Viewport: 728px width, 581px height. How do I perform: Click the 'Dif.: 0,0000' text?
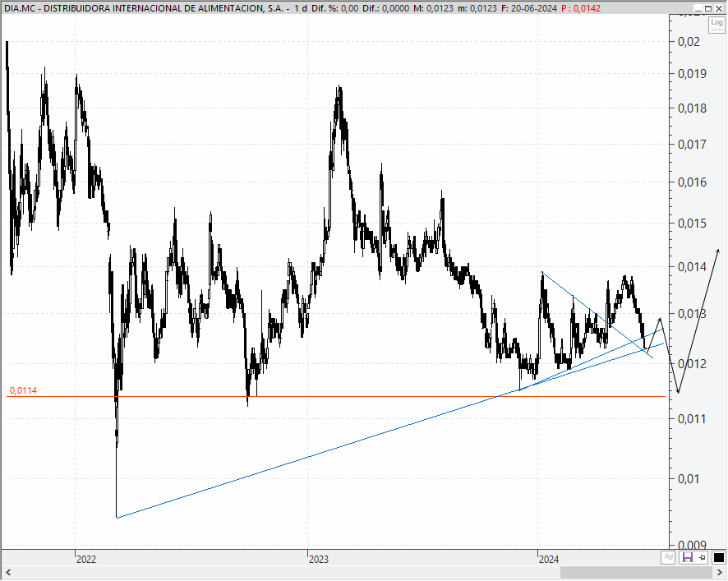386,8
